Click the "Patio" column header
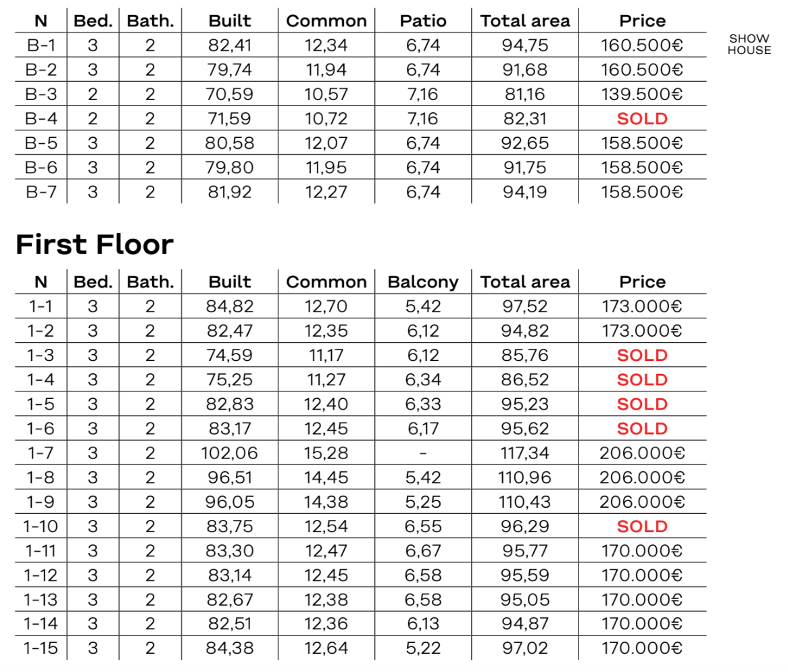The image size is (788, 672). pos(423,21)
